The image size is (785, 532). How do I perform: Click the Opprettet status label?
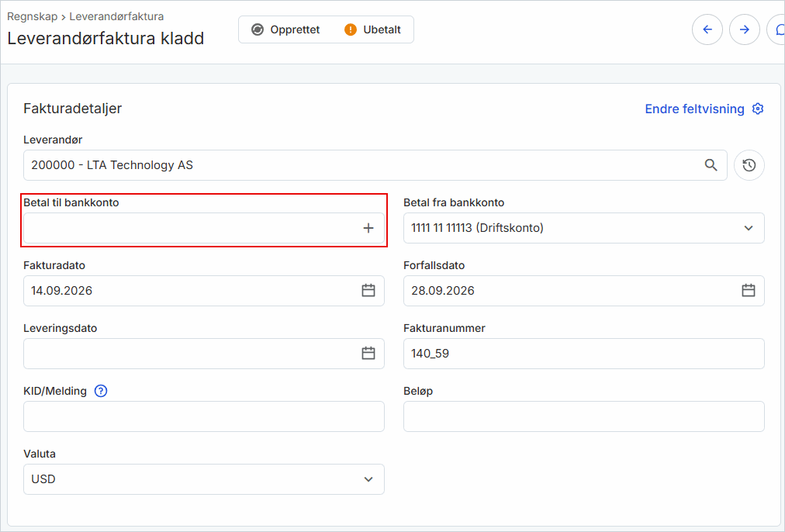pyautogui.click(x=295, y=29)
